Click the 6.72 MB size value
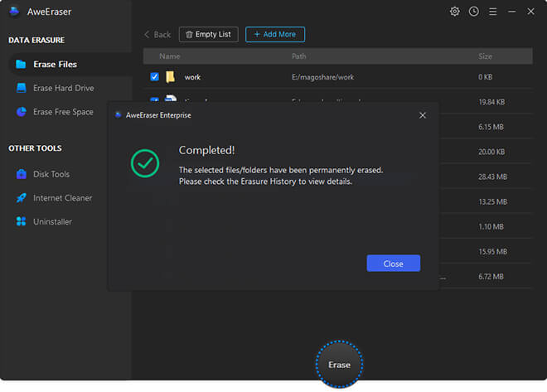The width and height of the screenshot is (547, 392). (x=491, y=277)
